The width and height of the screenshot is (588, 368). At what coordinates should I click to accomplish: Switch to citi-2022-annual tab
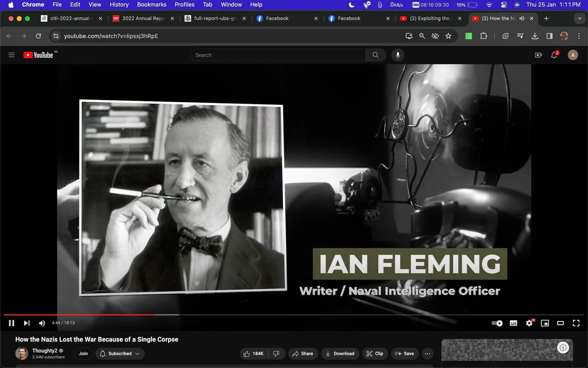coord(71,18)
